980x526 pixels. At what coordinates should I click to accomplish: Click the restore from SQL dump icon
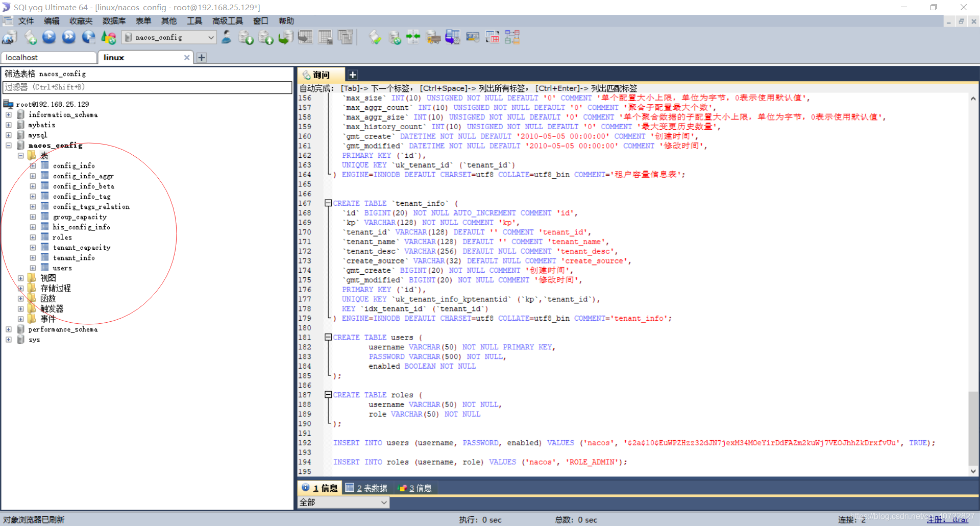pos(286,37)
